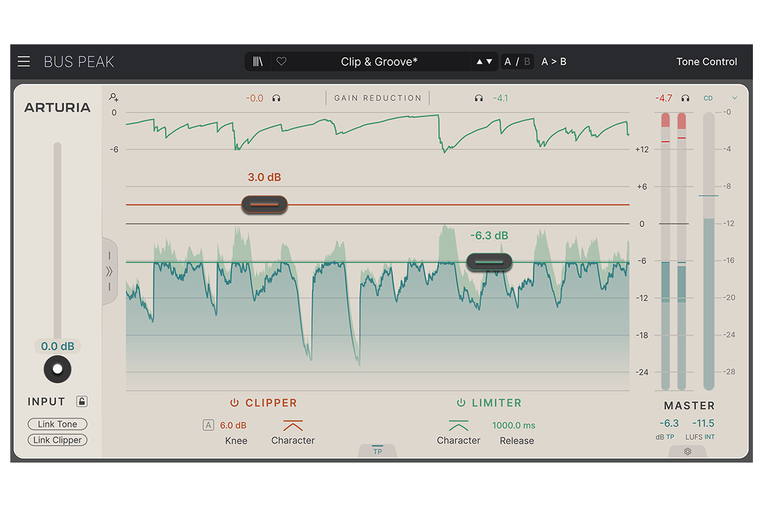Toggle the Link Tone option
This screenshot has height=532, width=763.
[57, 424]
